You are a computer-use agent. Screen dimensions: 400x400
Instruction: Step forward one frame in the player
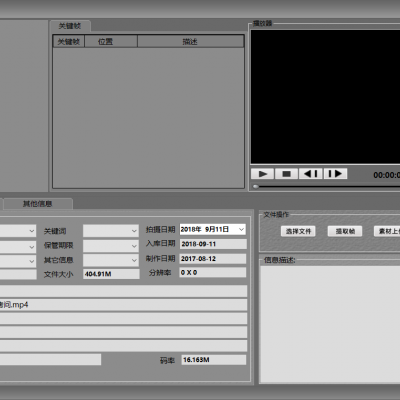point(335,174)
